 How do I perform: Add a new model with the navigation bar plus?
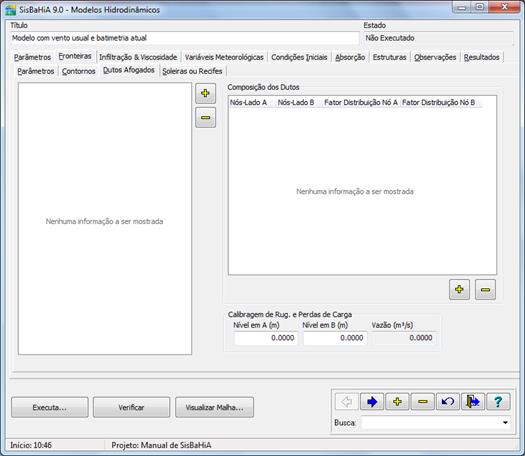[397, 401]
